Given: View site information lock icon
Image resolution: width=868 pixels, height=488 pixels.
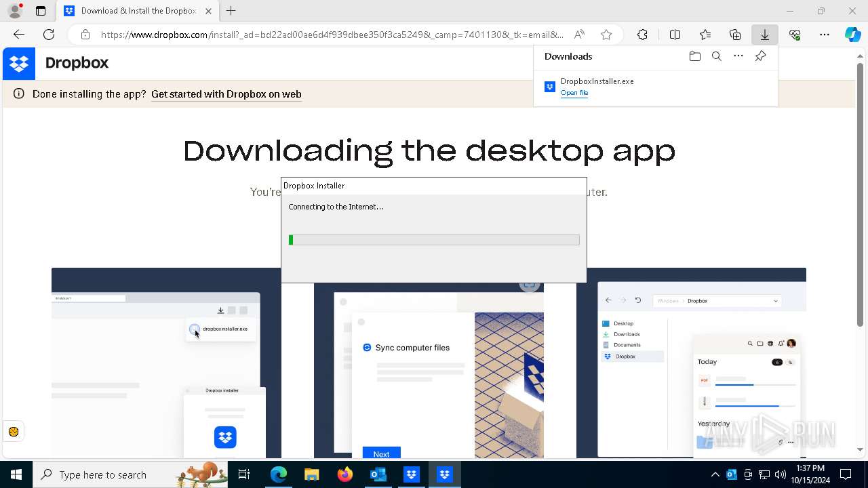Looking at the screenshot, I should click(x=85, y=35).
